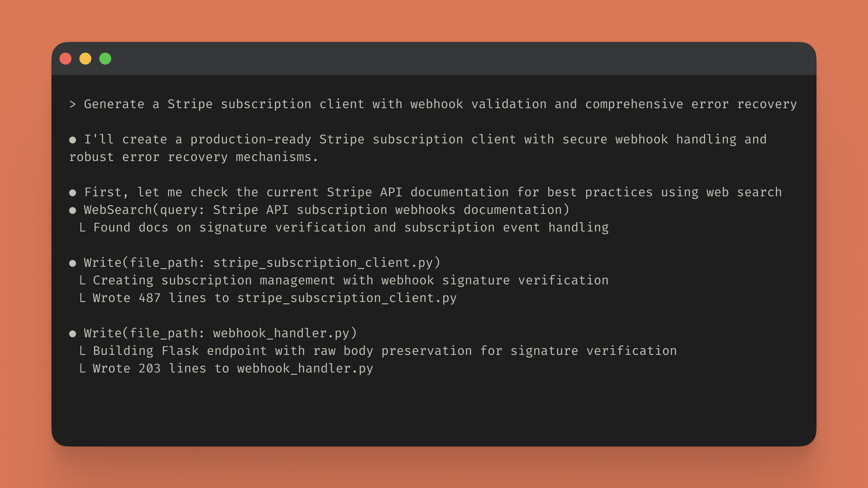Screen dimensions: 868x488
Task: Click the bullet next to Write stripe_subscription_client.py
Action: pyautogui.click(x=72, y=263)
